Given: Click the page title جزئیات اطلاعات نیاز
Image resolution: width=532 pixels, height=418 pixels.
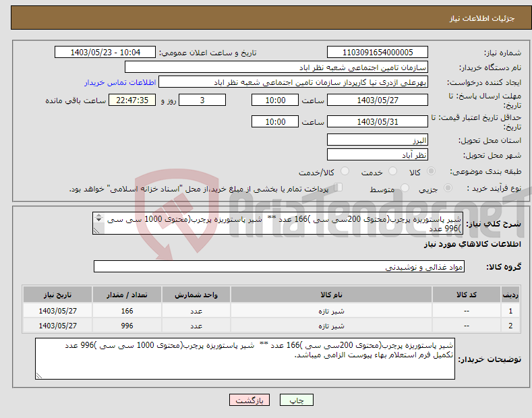Looking at the screenshot, I should (x=482, y=18).
